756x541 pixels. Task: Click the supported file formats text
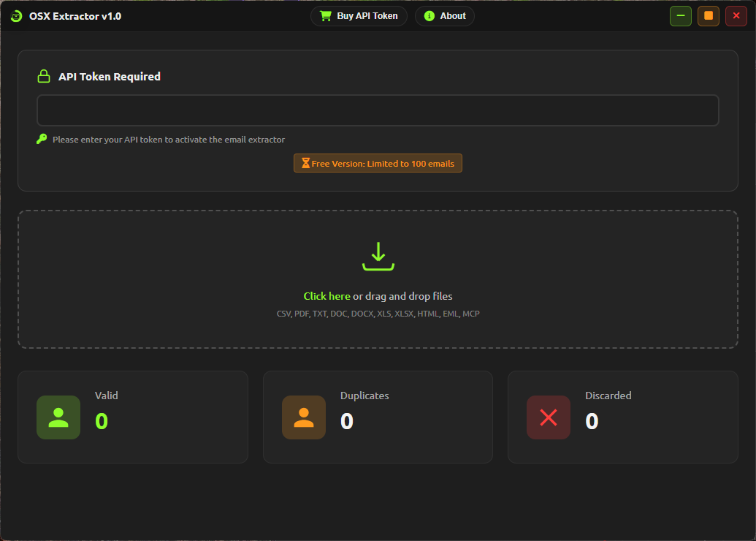pos(378,313)
